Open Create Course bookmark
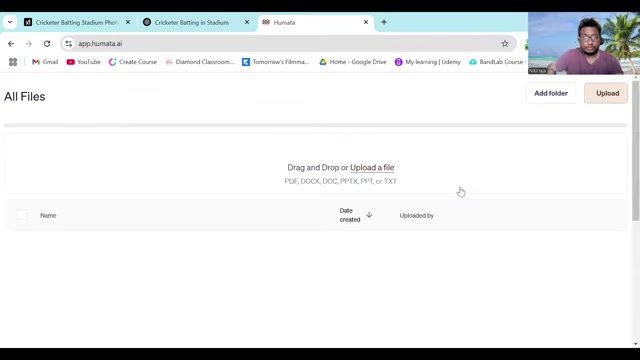 coord(133,62)
